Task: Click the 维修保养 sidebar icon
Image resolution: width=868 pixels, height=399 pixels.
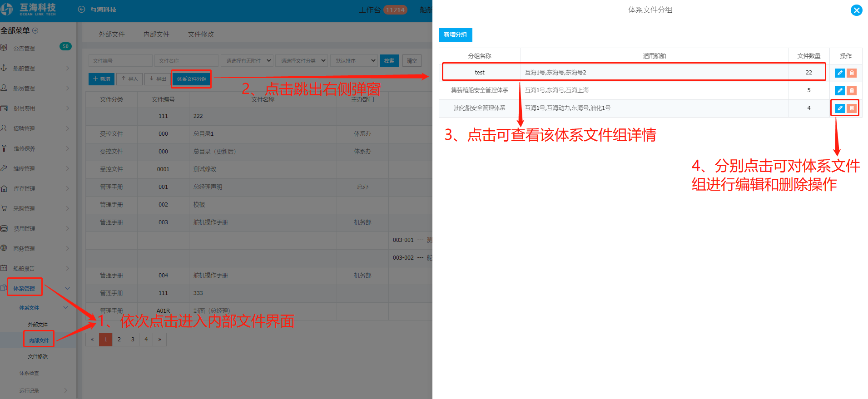Action: 4,148
